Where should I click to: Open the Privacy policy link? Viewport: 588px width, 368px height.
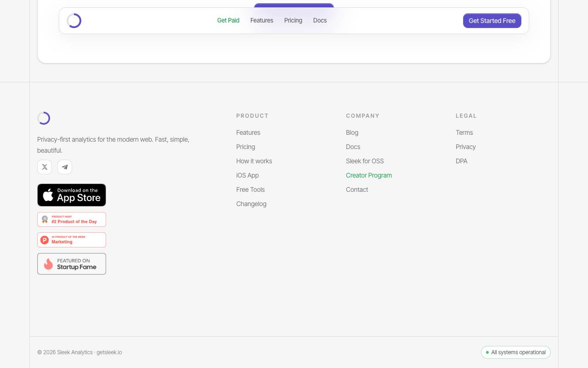(x=466, y=147)
